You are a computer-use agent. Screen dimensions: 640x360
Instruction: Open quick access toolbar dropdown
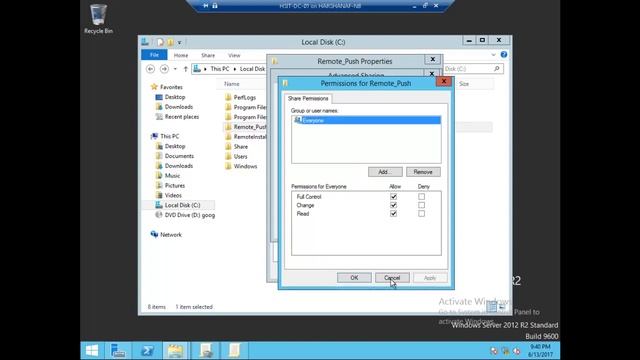179,42
